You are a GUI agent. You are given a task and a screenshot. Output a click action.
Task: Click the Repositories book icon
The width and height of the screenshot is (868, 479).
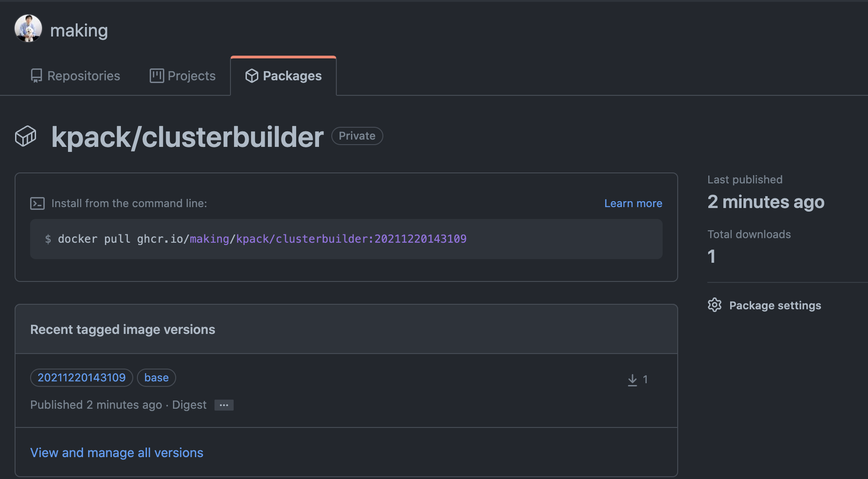pyautogui.click(x=37, y=76)
